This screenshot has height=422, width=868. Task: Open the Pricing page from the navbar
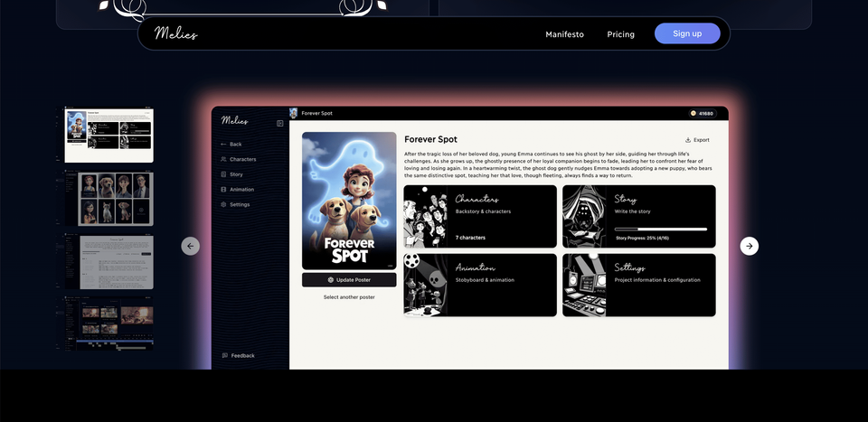point(620,34)
